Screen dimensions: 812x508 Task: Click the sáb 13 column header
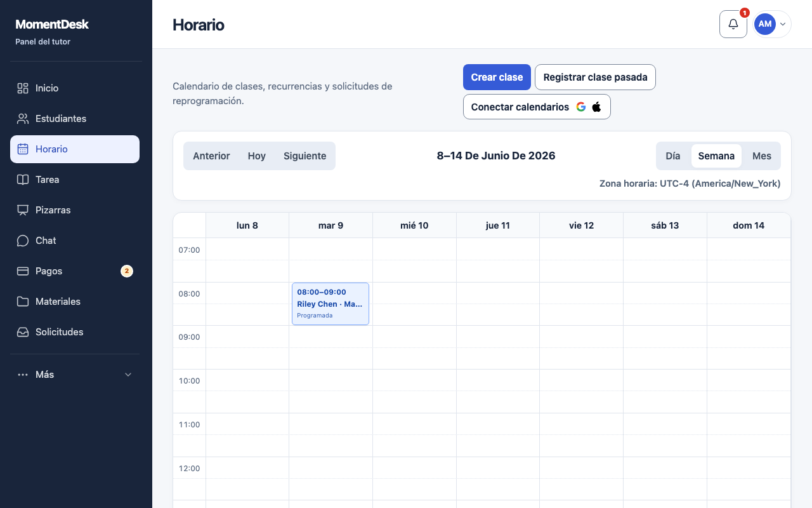pyautogui.click(x=665, y=225)
